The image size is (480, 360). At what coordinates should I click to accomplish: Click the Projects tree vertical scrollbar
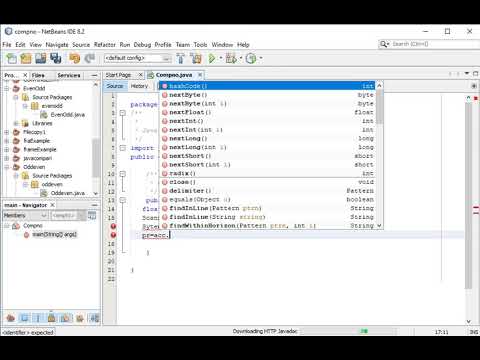coord(96,157)
